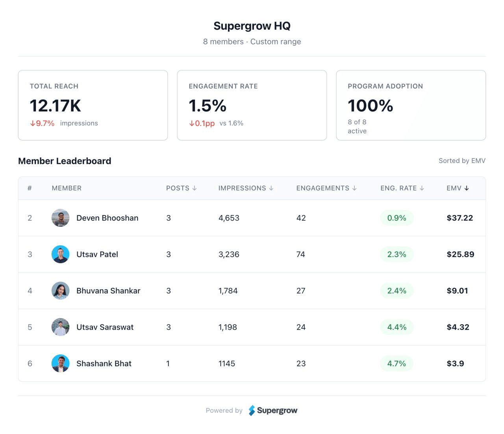Click the 4.4% engagement rate badge

click(x=397, y=327)
